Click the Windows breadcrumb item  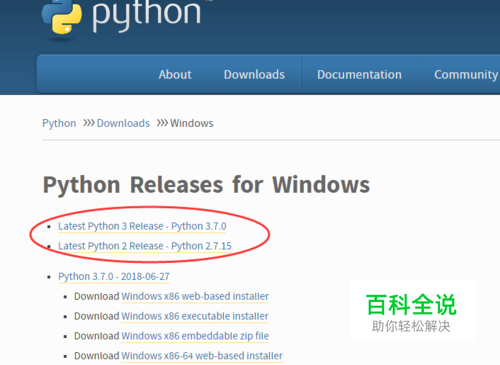click(x=192, y=123)
